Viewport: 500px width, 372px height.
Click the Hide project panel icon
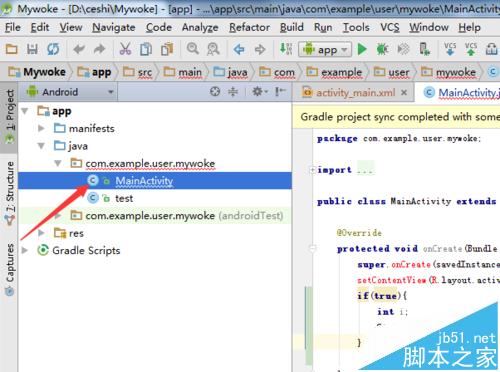[x=280, y=91]
